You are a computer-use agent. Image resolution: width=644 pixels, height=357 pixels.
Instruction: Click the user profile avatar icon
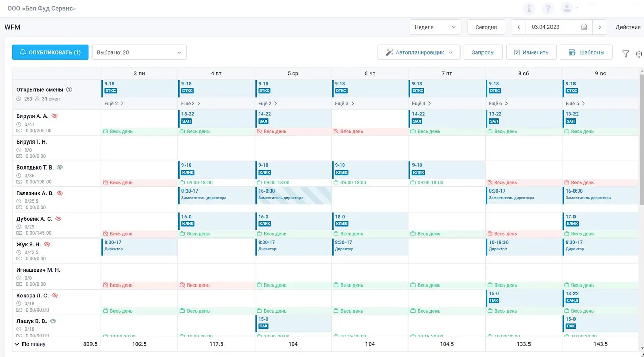[566, 9]
